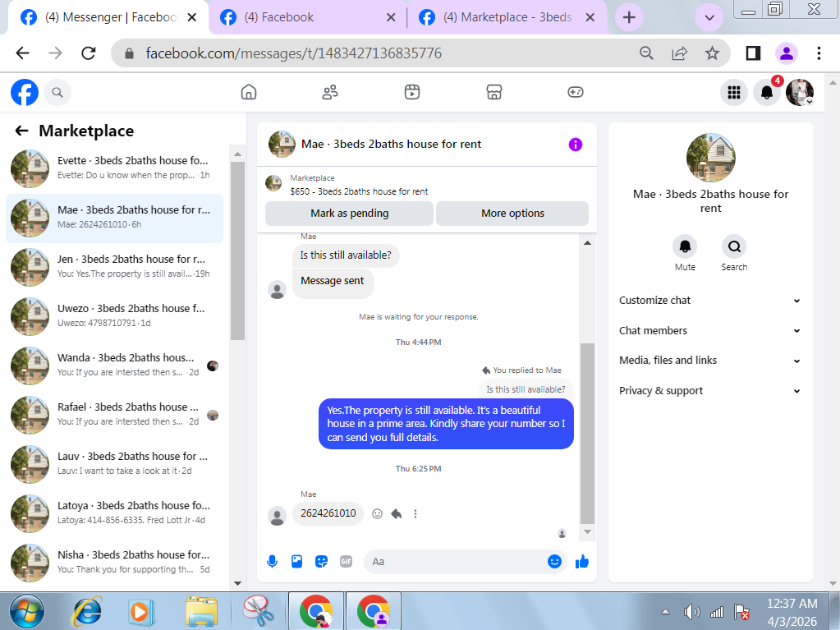Open Facebook home via logo
The width and height of the screenshot is (840, 630).
[x=25, y=92]
